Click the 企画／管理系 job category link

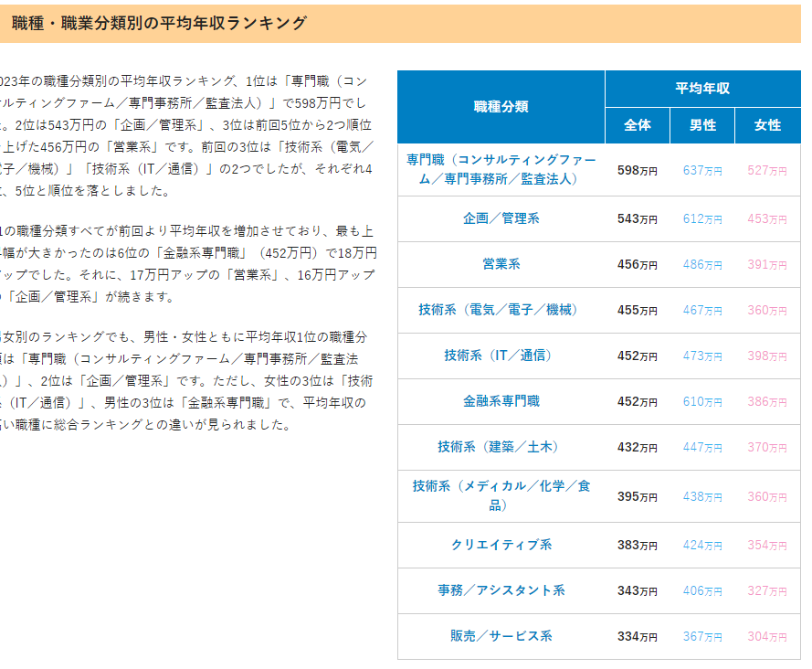(501, 218)
